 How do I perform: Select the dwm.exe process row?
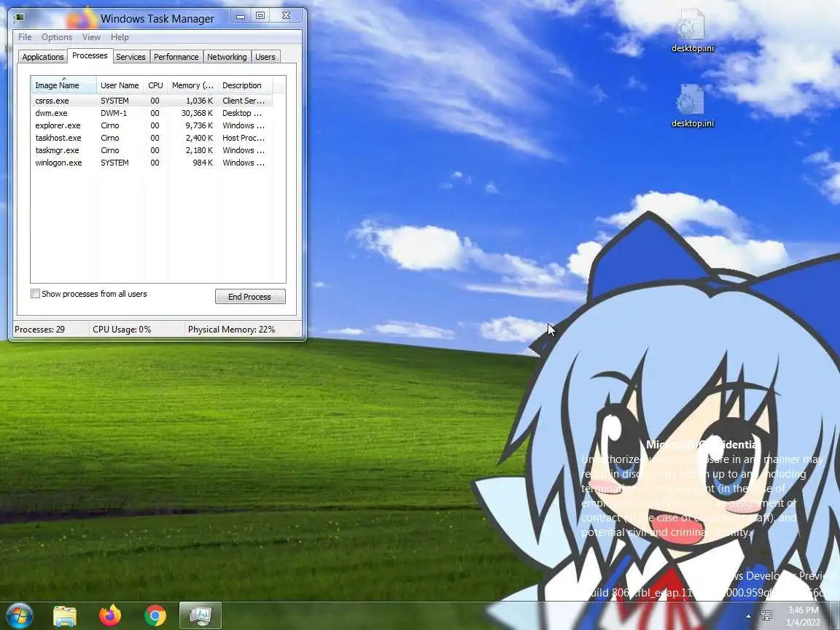click(152, 113)
